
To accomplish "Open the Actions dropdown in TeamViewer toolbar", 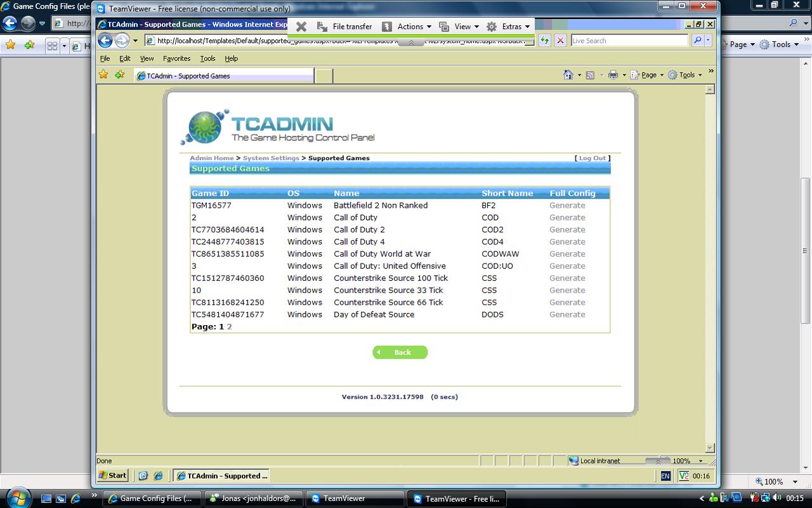I will click(x=406, y=27).
